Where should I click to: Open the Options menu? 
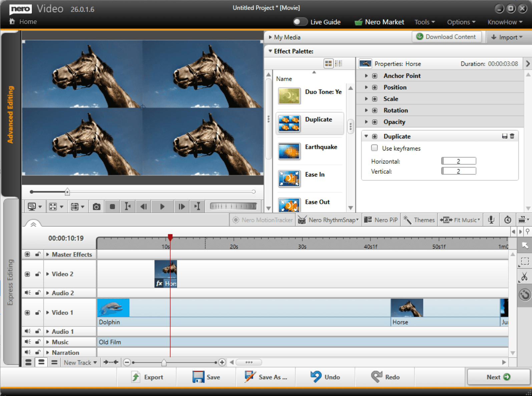pyautogui.click(x=461, y=22)
